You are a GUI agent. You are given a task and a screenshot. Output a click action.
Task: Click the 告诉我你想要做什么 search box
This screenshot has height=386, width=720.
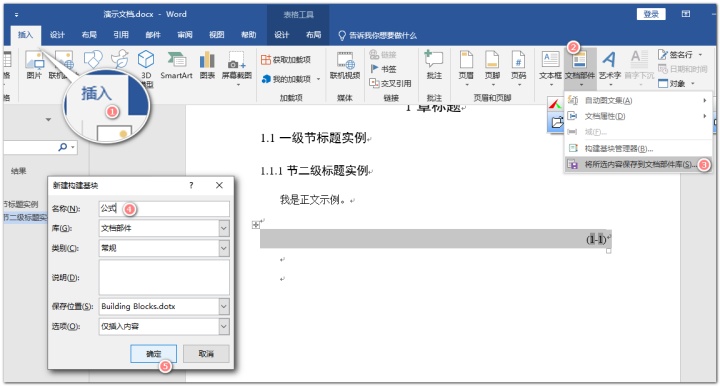[377, 35]
